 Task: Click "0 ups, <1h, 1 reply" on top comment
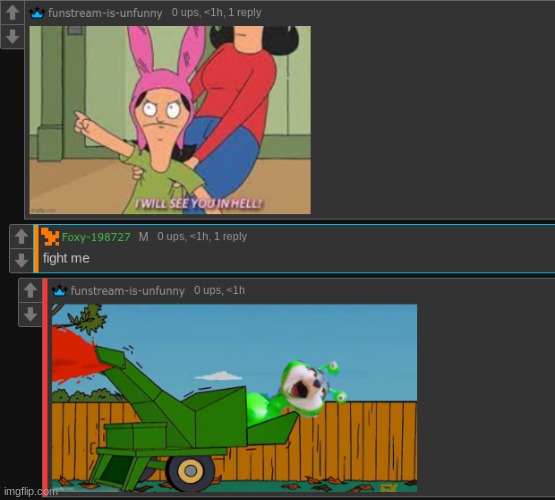(217, 12)
